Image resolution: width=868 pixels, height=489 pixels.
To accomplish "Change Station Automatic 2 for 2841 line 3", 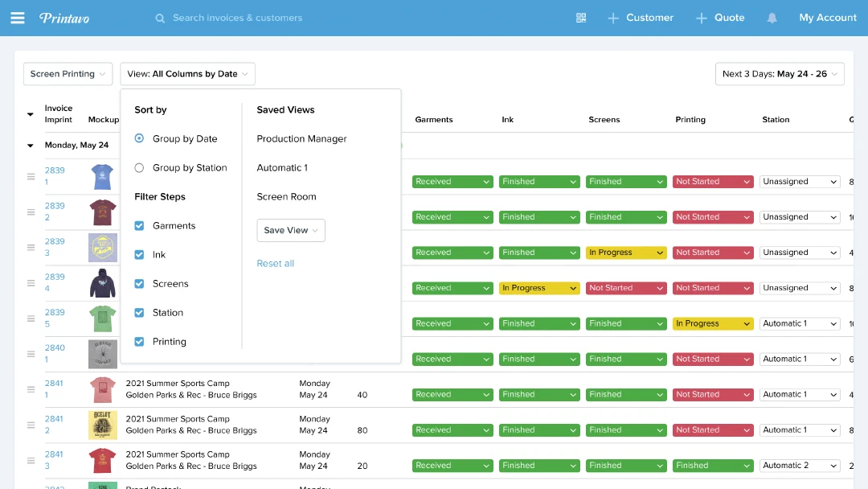I will pyautogui.click(x=800, y=466).
